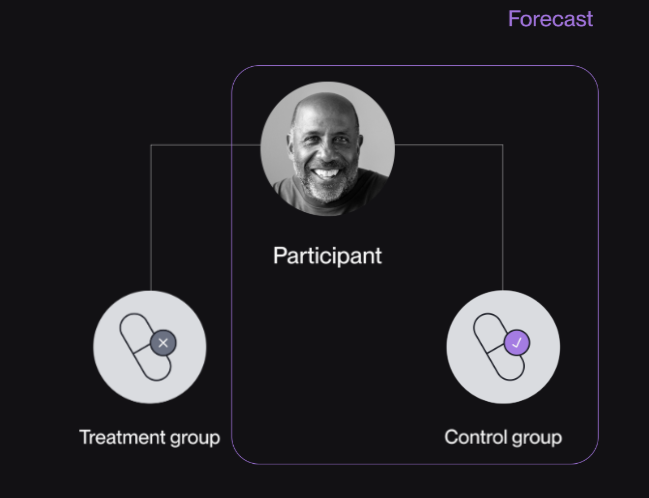Image resolution: width=649 pixels, height=498 pixels.
Task: Click the Control group pill icon
Action: click(x=499, y=347)
